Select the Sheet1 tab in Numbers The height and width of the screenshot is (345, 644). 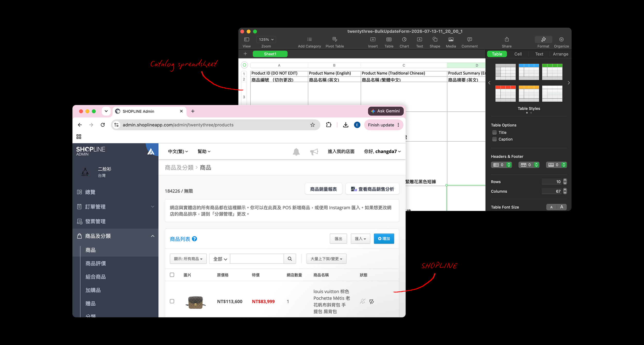270,54
